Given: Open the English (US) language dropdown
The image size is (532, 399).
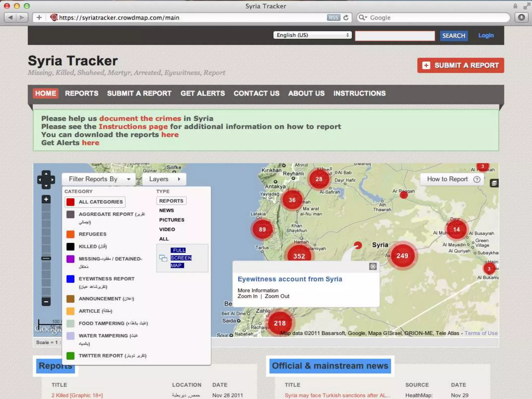Looking at the screenshot, I should coord(312,35).
